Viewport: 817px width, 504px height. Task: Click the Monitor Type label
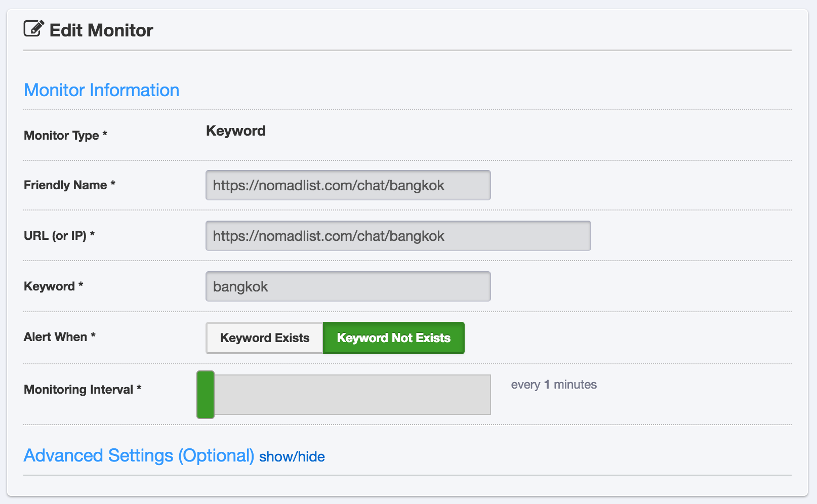coord(65,135)
